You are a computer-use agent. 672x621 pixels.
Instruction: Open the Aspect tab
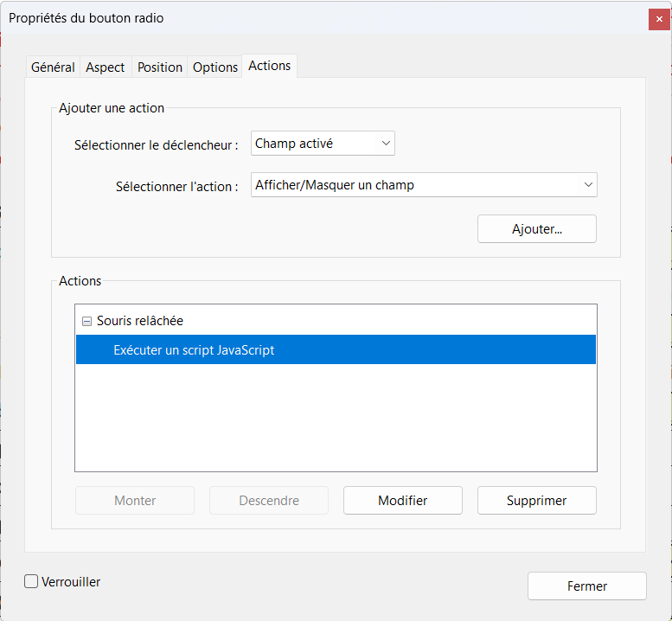106,67
